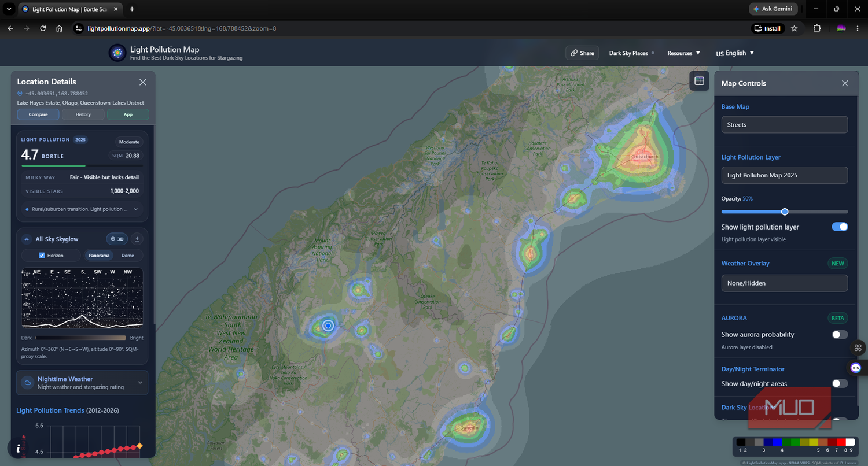Close the Location Details panel

point(143,82)
